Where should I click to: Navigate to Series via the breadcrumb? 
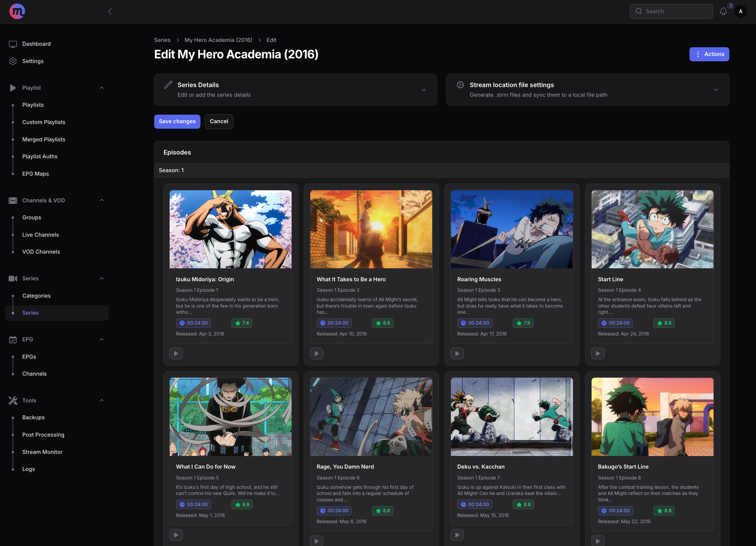coord(162,40)
